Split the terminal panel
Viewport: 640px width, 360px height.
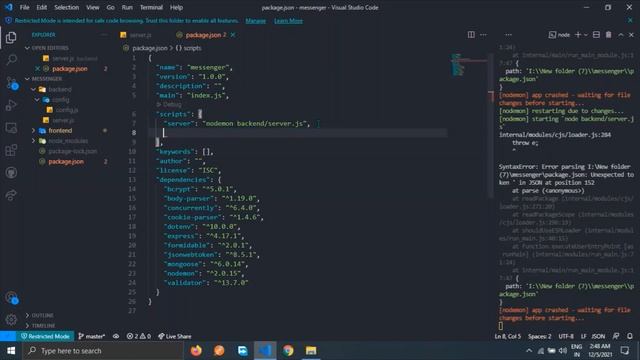click(596, 35)
